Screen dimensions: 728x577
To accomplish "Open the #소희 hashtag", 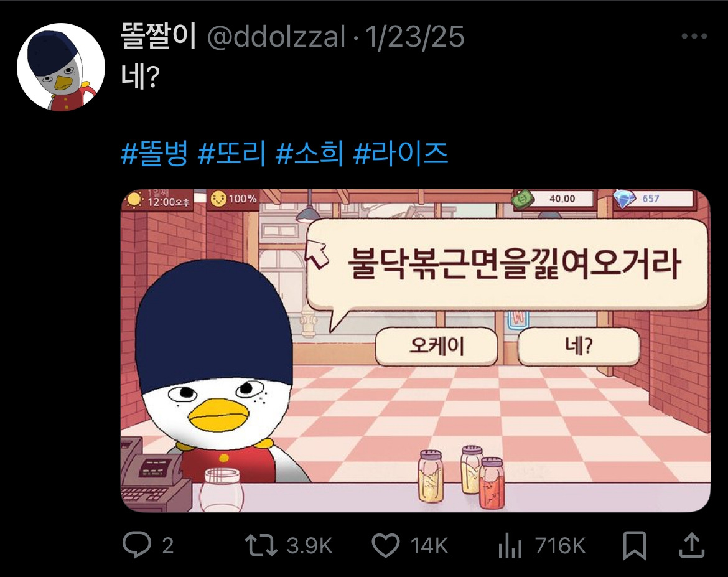I will click(x=309, y=153).
